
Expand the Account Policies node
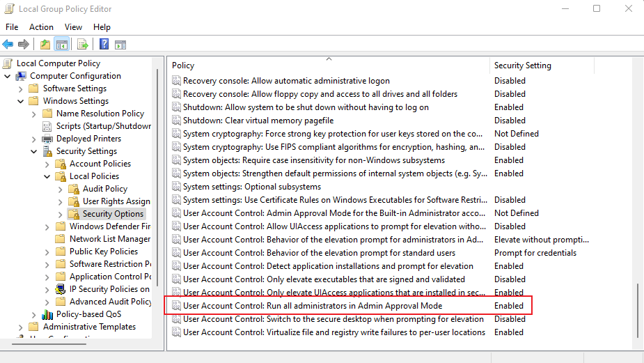pyautogui.click(x=47, y=164)
